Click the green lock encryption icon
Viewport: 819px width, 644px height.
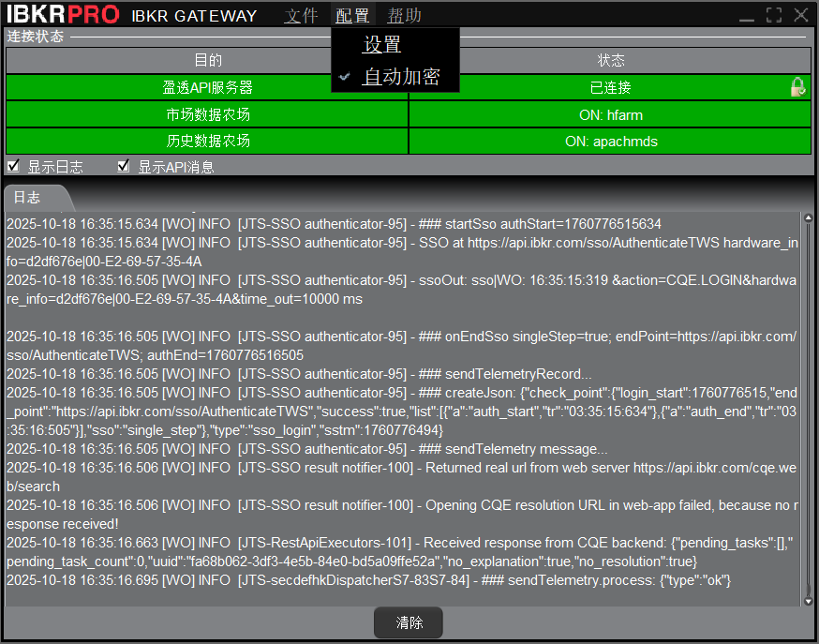coord(797,87)
